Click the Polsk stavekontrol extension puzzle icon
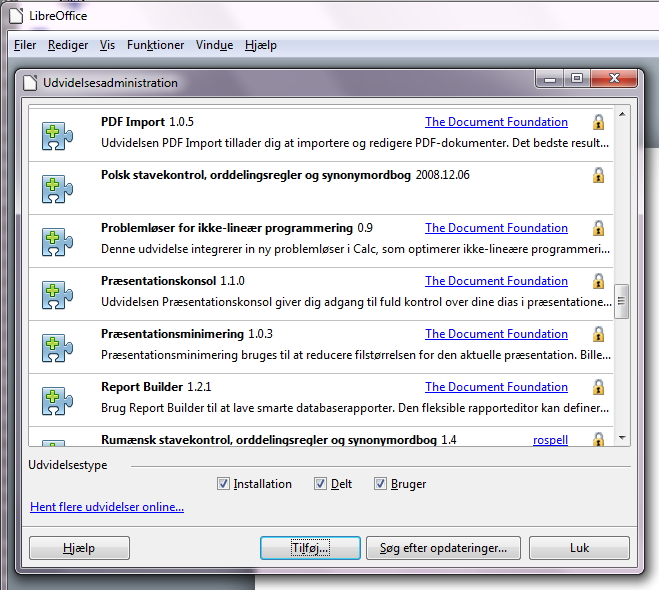Image resolution: width=659 pixels, height=590 pixels. pyautogui.click(x=57, y=189)
